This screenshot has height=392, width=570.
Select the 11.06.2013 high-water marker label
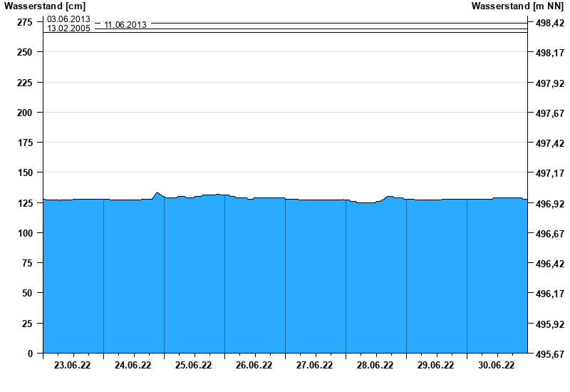(125, 25)
